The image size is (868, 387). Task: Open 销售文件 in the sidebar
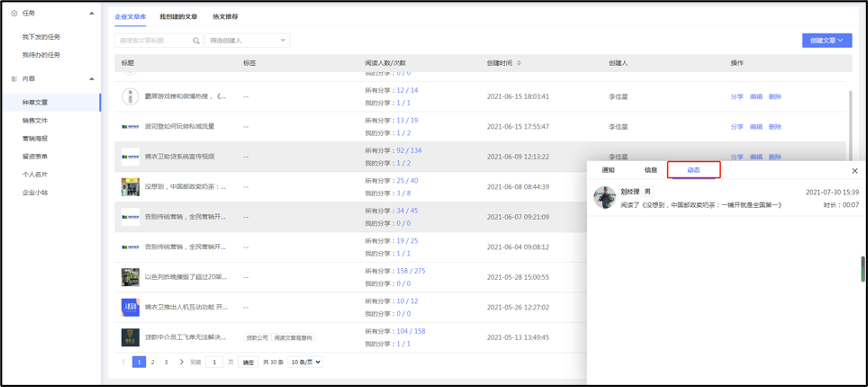click(35, 120)
